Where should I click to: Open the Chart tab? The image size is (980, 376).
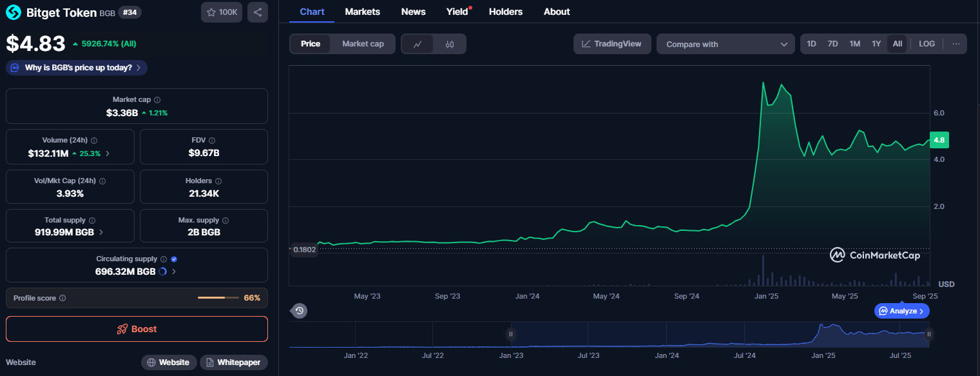[312, 12]
